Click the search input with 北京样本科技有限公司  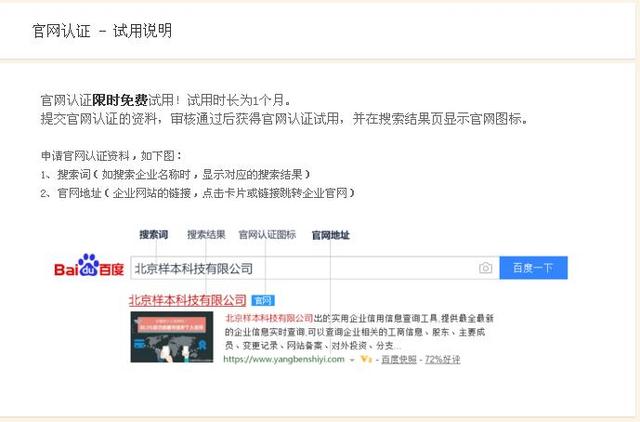point(315,268)
